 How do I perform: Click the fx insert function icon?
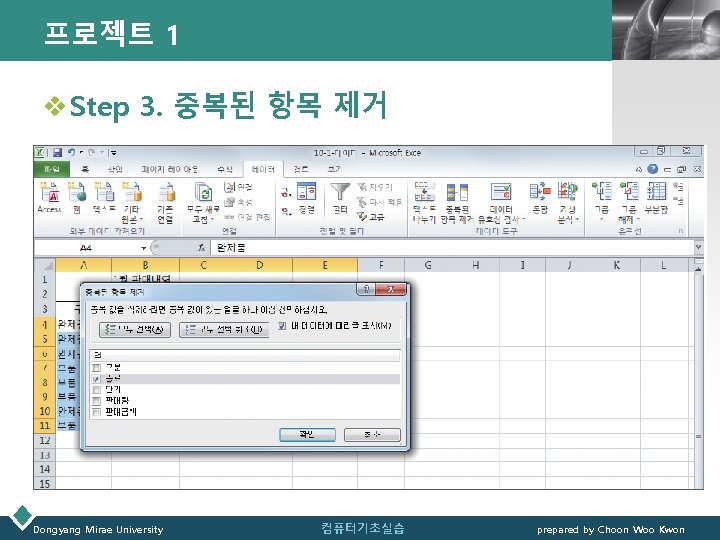tap(201, 248)
